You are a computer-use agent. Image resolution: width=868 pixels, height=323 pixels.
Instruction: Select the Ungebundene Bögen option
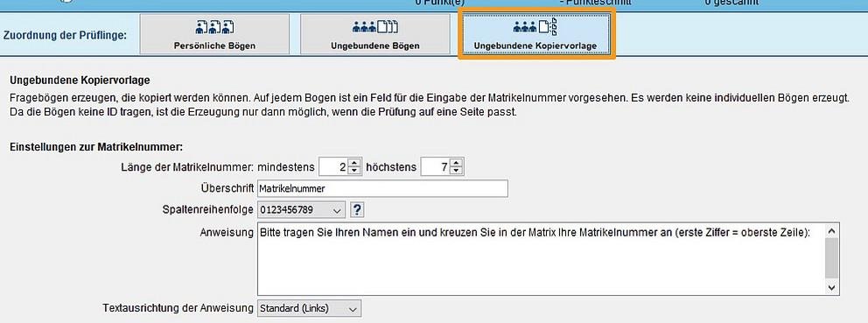[374, 34]
